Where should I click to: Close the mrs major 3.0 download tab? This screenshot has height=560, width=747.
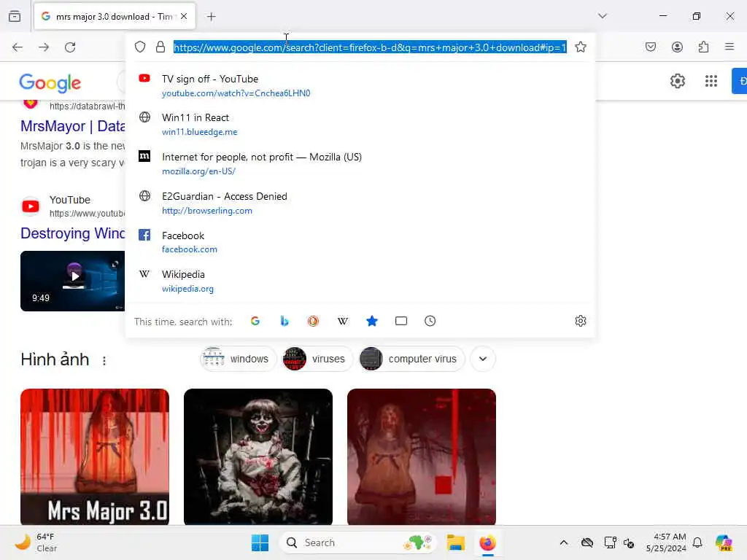pyautogui.click(x=184, y=16)
